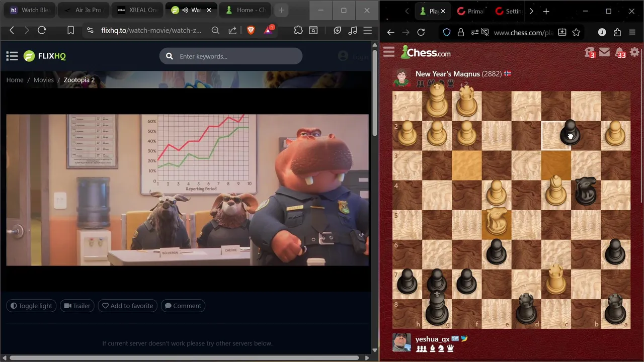This screenshot has height=362, width=644.
Task: Open Chess.com friends icon with badge 3
Action: (x=590, y=52)
